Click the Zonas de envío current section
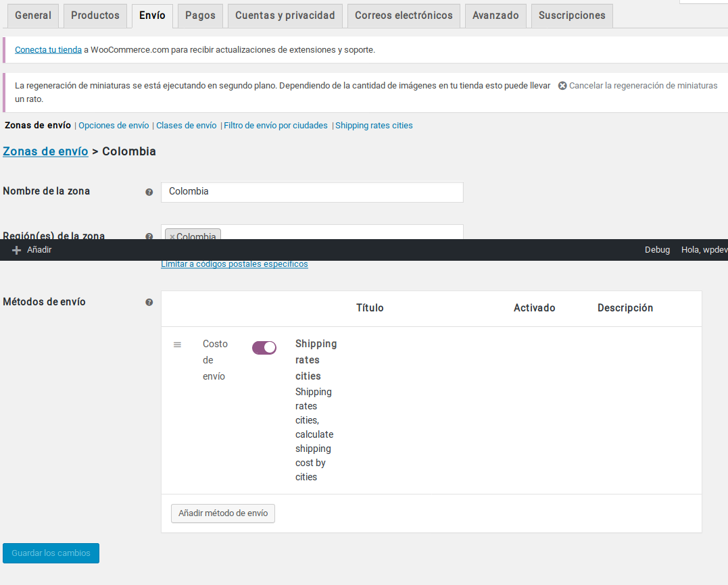The width and height of the screenshot is (728, 585). click(38, 125)
